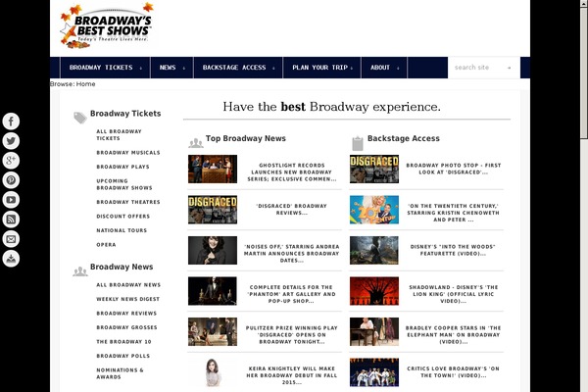Open the Google Plus icon
This screenshot has width=588, height=392.
11,160
